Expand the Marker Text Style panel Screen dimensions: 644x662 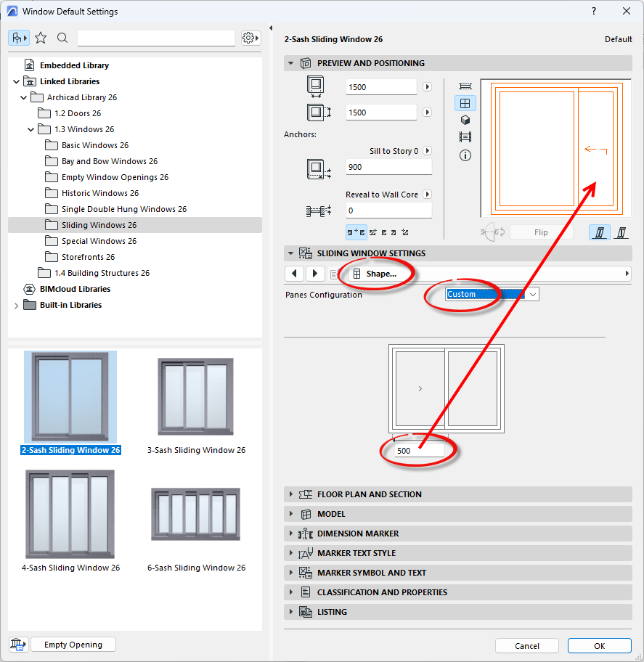click(x=290, y=553)
